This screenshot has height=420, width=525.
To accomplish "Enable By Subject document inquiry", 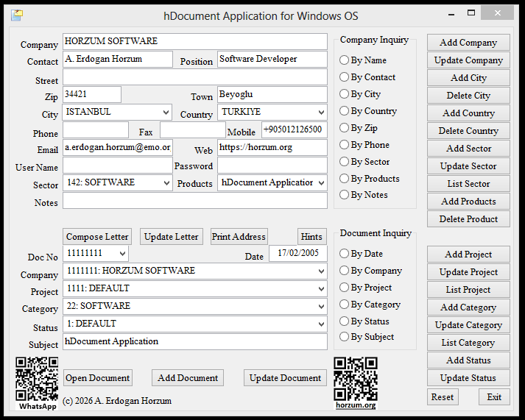I will pos(345,337).
